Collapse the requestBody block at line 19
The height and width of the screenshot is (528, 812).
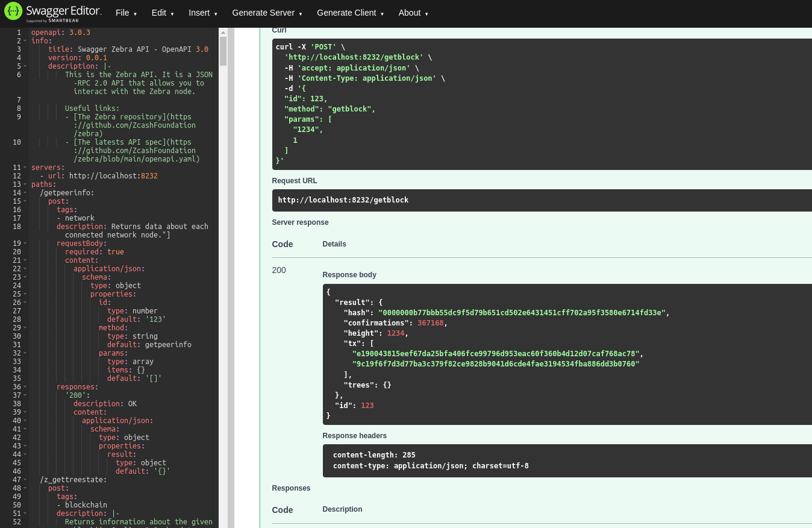click(25, 244)
